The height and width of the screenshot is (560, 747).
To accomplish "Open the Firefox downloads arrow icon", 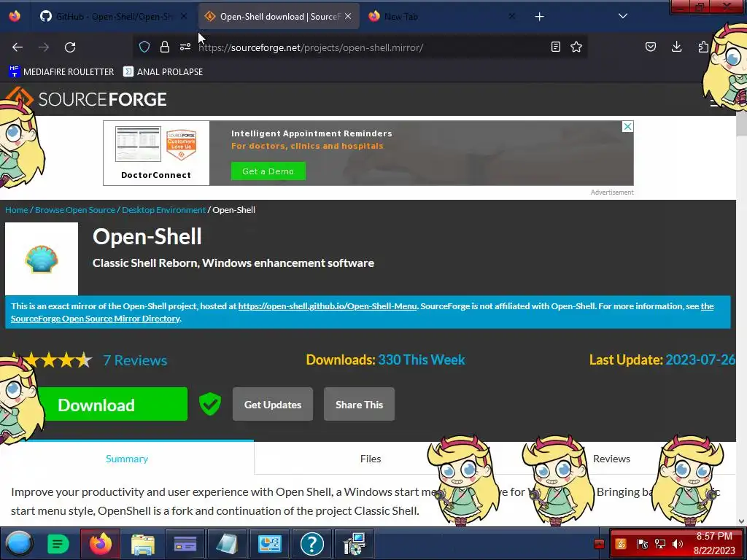I will [x=676, y=47].
